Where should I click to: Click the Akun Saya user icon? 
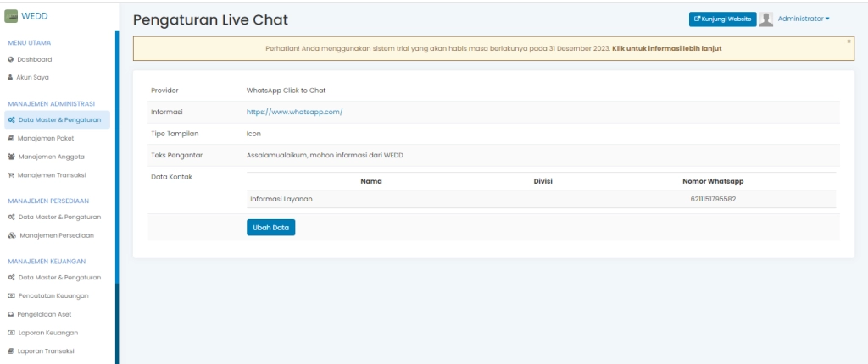pos(10,77)
